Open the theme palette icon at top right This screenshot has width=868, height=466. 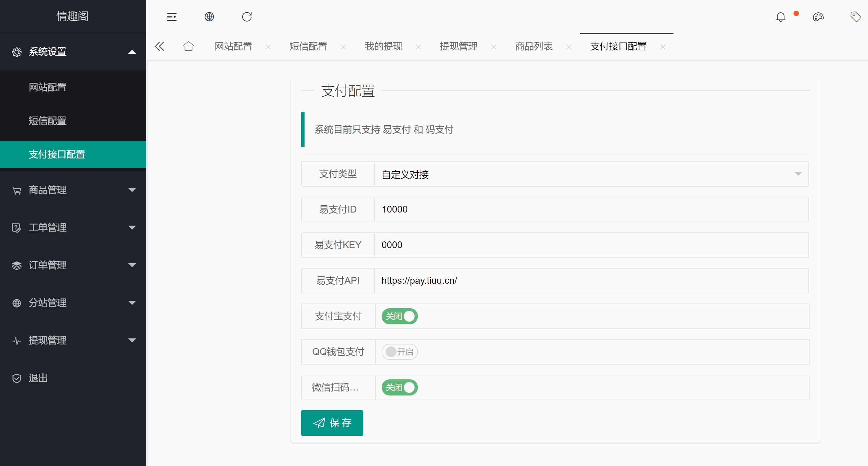point(818,16)
